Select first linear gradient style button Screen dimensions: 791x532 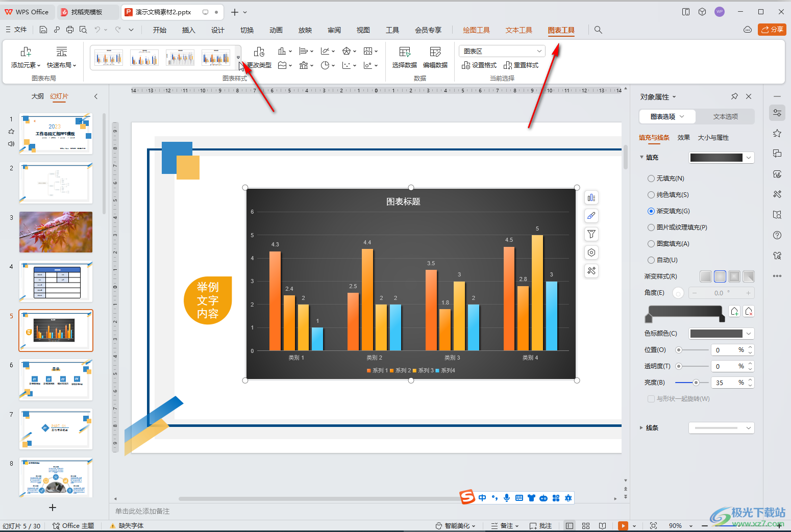click(x=706, y=276)
